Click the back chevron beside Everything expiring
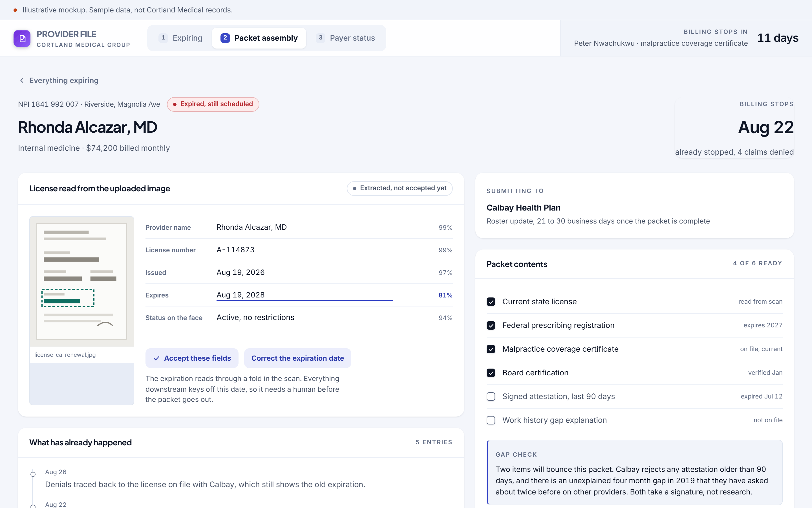Viewport: 812px width, 508px height. [22, 80]
